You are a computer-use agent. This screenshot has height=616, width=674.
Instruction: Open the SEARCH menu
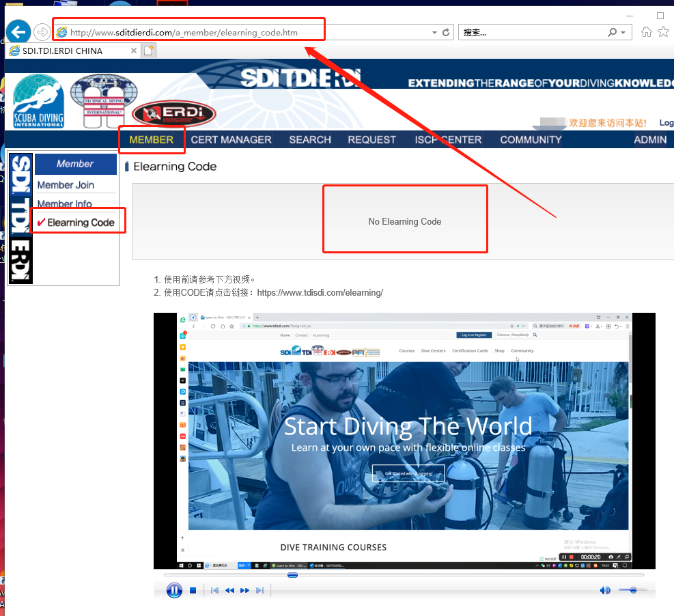point(310,140)
